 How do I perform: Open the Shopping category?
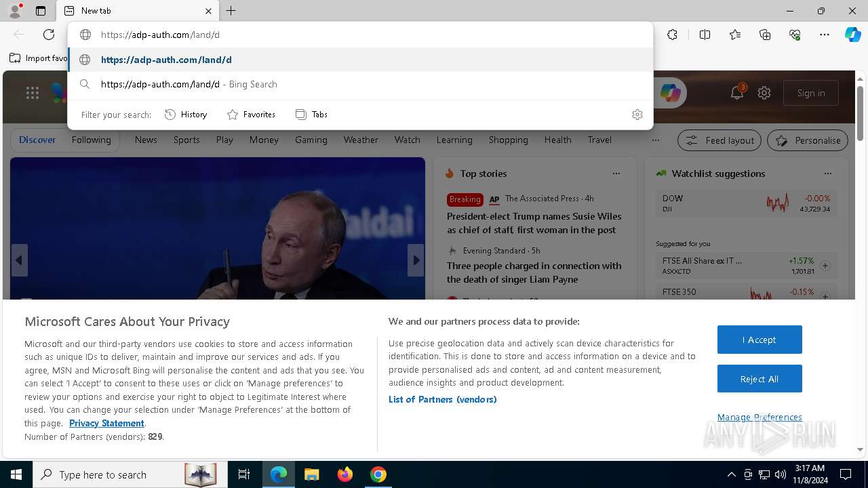pyautogui.click(x=509, y=140)
